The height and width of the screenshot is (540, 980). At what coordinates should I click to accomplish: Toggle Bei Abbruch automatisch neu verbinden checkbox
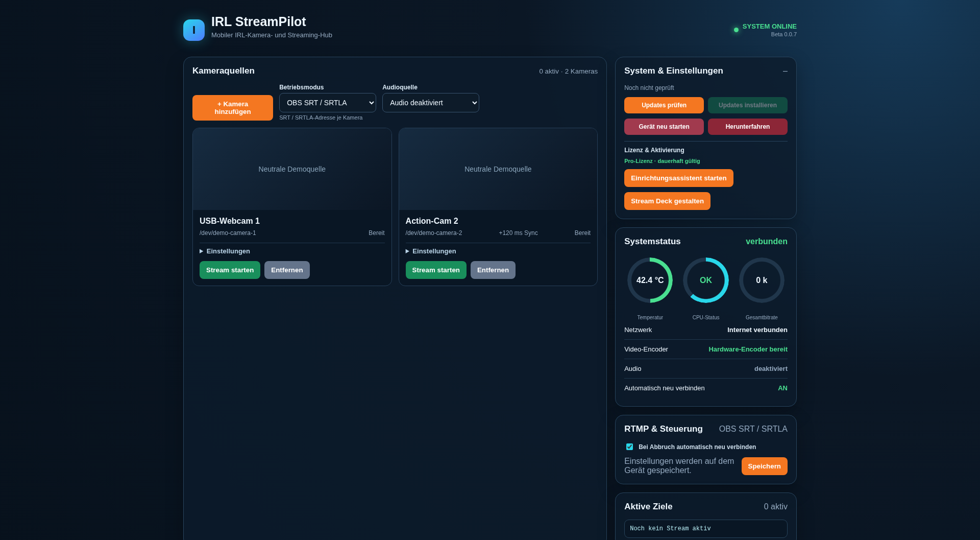click(x=629, y=447)
